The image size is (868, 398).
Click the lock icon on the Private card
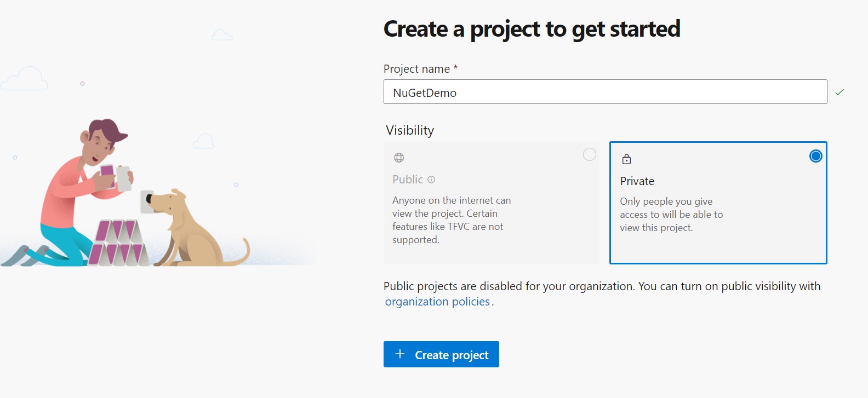point(627,159)
